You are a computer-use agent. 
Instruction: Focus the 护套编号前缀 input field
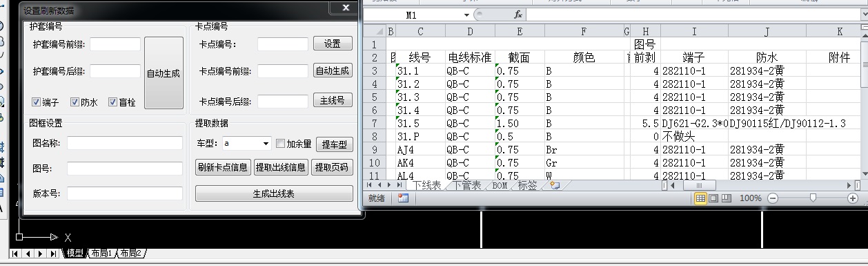click(x=115, y=44)
